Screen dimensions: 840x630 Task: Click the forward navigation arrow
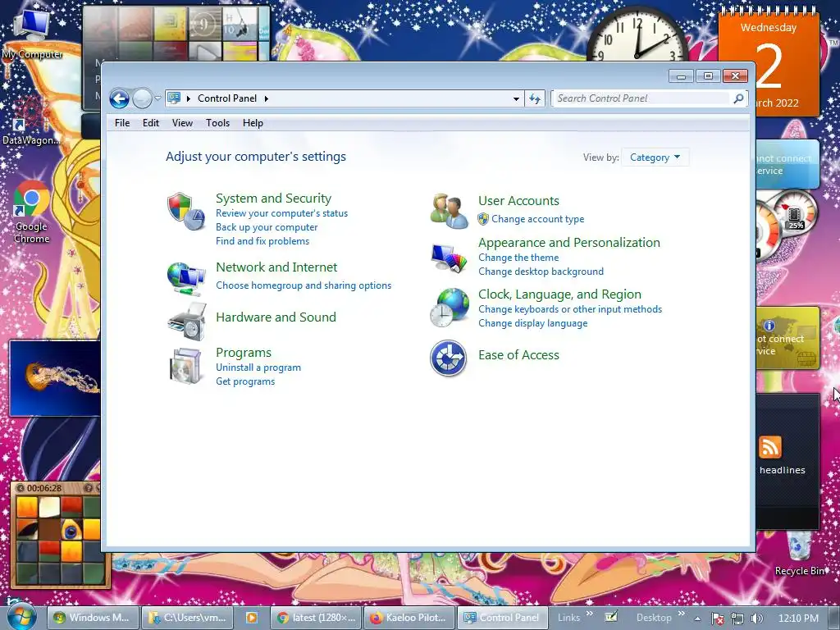point(142,98)
